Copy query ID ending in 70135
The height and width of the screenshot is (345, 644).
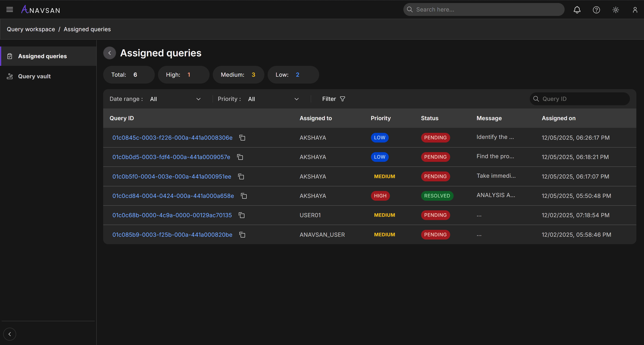241,215
